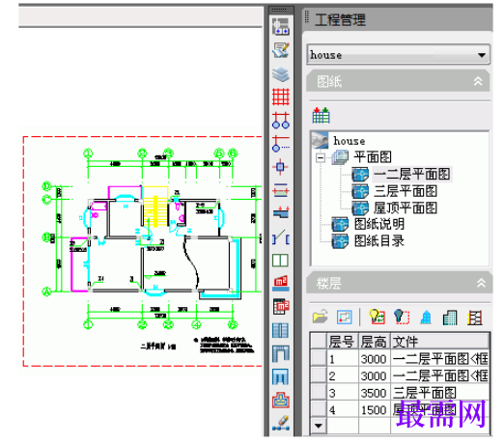Click the single-circle axis label icon
Image resolution: width=504 pixels, height=444 pixels.
pos(281,144)
